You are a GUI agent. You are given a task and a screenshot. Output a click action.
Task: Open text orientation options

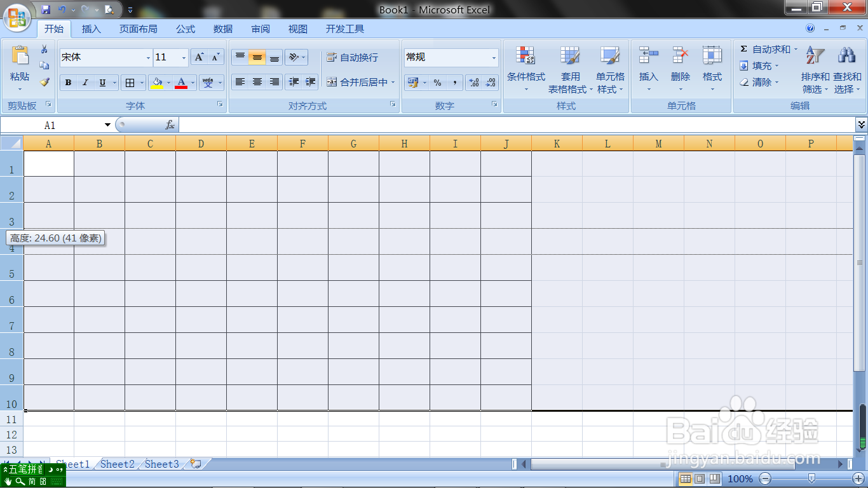click(295, 57)
